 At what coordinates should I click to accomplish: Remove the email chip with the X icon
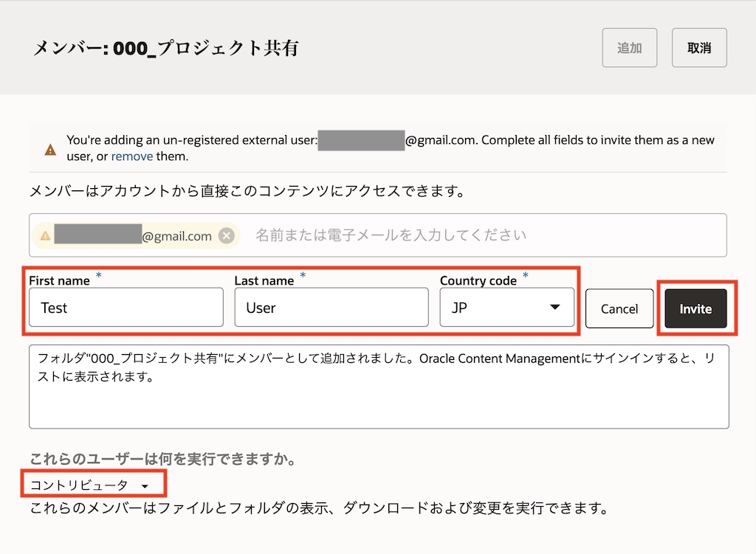227,236
